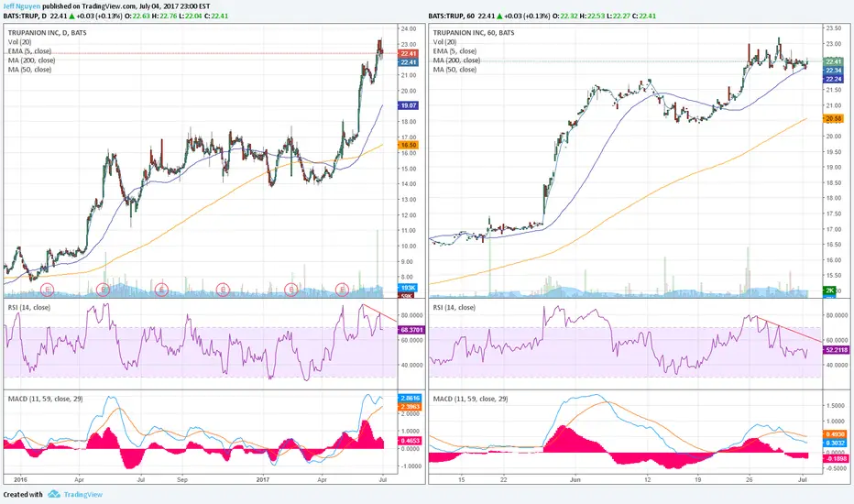Click the 'BATS:TRUP, 60' header symbol text
This screenshot has width=854, height=504.
452,16
